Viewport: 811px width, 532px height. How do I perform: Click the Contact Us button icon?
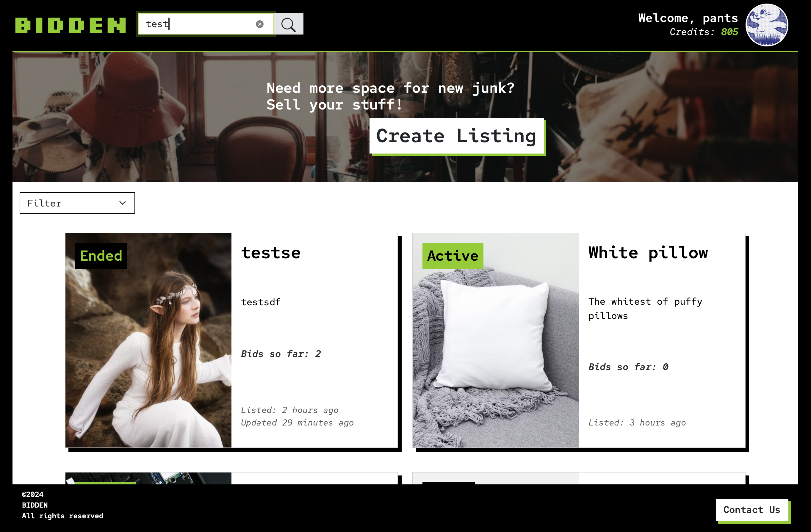pyautogui.click(x=751, y=509)
